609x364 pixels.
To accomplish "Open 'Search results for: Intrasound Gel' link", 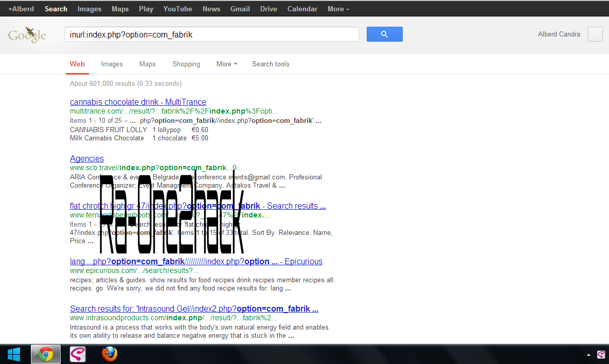I will [194, 309].
